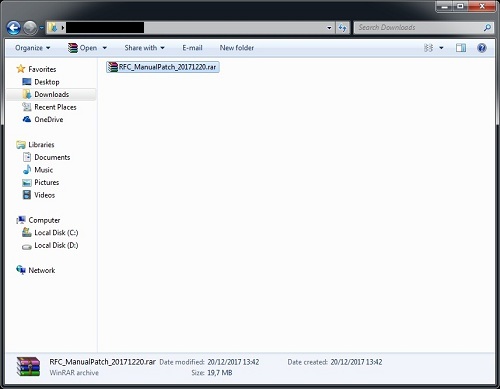Refresh the folder using address bar icon
The width and height of the screenshot is (500, 389).
tap(342, 28)
